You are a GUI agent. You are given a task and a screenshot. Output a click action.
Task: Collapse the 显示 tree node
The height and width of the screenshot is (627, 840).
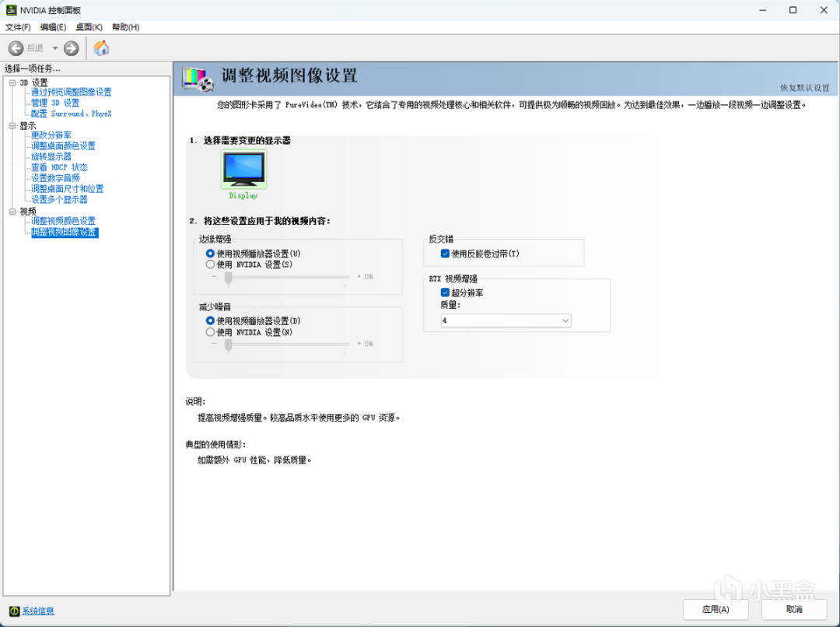pos(12,126)
